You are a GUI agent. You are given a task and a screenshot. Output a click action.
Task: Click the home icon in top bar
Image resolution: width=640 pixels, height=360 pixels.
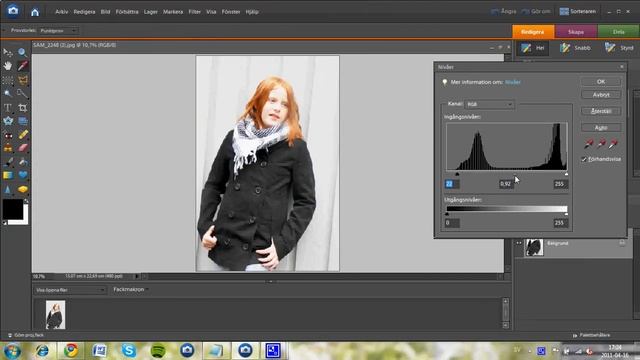click(x=35, y=12)
